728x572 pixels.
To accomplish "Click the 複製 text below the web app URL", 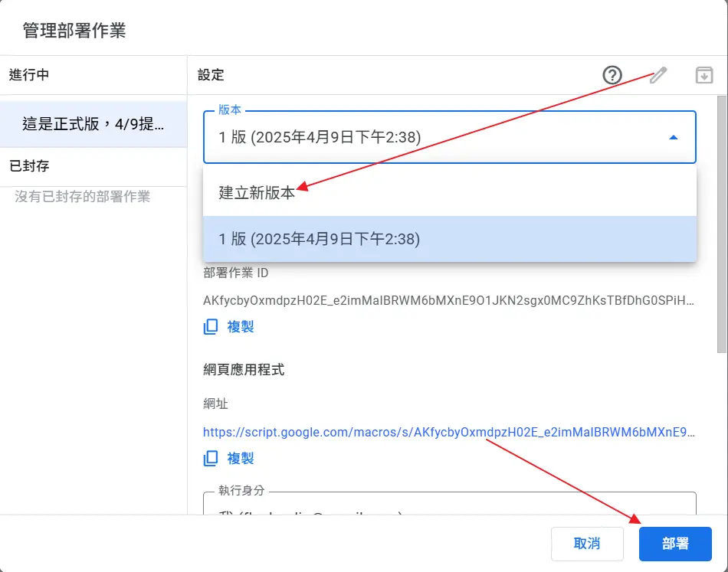I will (241, 459).
